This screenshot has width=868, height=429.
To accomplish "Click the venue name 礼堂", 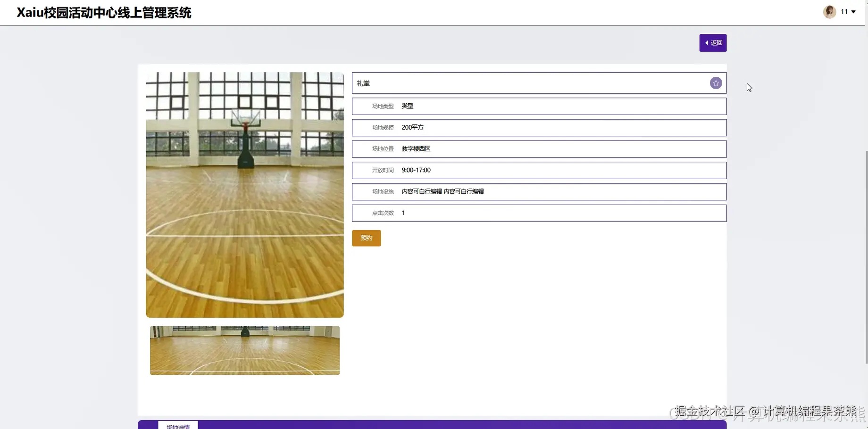I will pos(363,83).
